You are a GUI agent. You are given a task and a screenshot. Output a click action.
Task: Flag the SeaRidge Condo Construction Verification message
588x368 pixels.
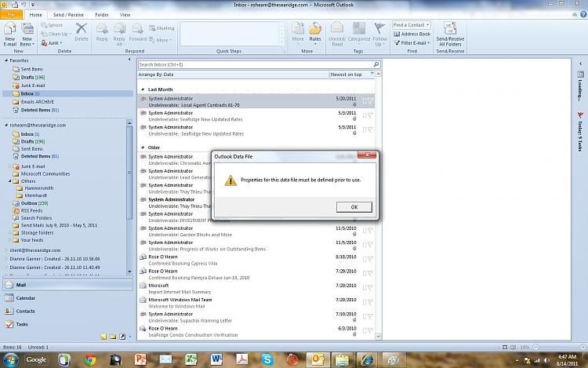coord(370,330)
